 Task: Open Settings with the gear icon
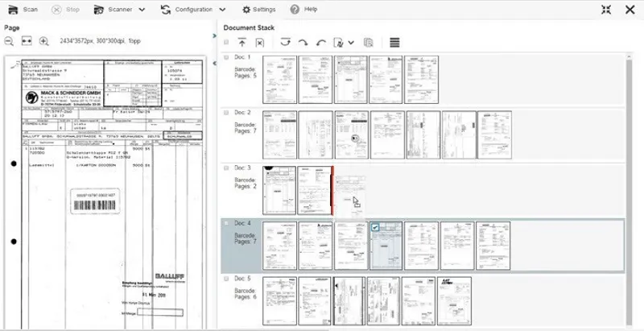point(258,10)
